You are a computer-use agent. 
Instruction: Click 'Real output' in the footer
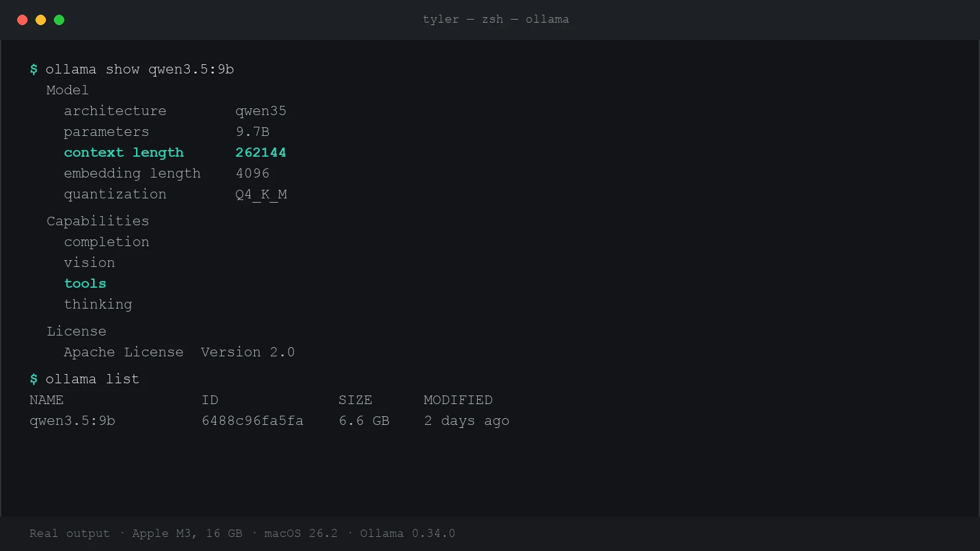click(x=70, y=533)
